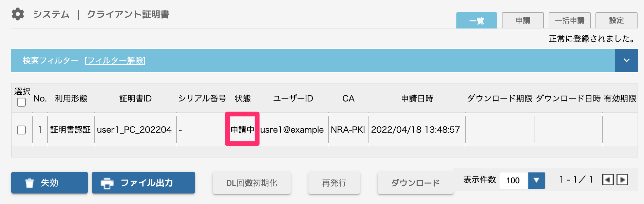644x204 pixels.
Task: Click the ダウンロード button
Action: coord(416,183)
